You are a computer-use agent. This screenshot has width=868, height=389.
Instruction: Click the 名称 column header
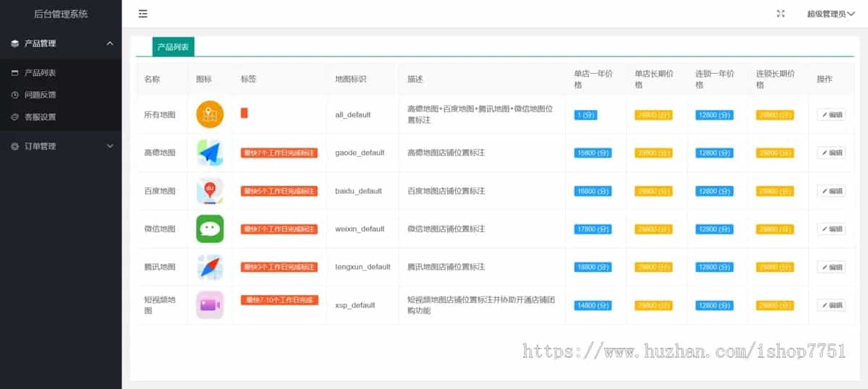click(x=152, y=79)
